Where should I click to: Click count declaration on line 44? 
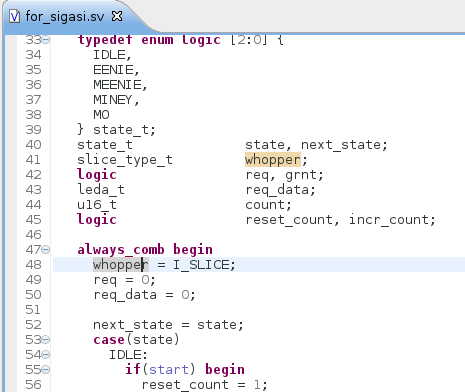click(x=265, y=205)
